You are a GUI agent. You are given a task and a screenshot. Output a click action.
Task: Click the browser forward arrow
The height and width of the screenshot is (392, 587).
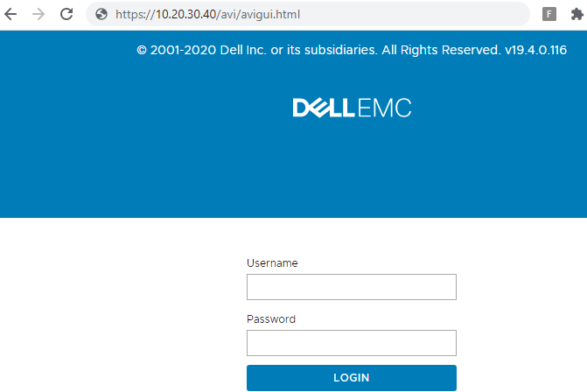38,14
